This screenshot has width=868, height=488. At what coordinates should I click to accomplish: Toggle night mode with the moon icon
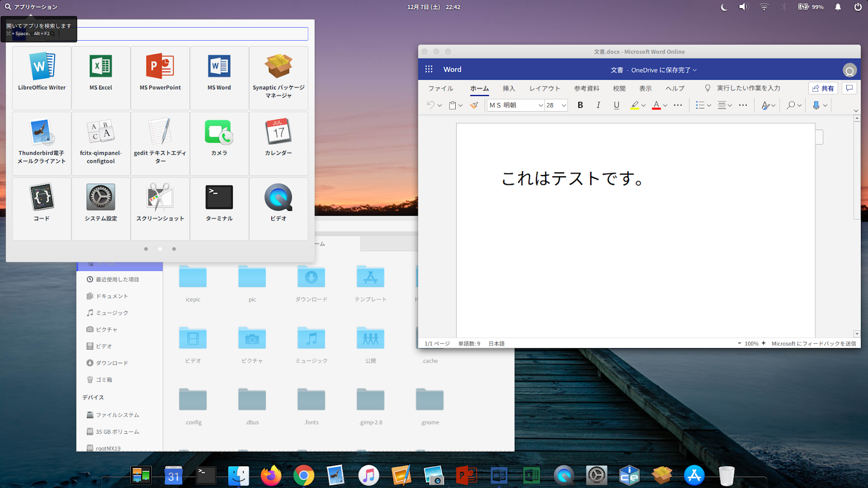[x=724, y=7]
